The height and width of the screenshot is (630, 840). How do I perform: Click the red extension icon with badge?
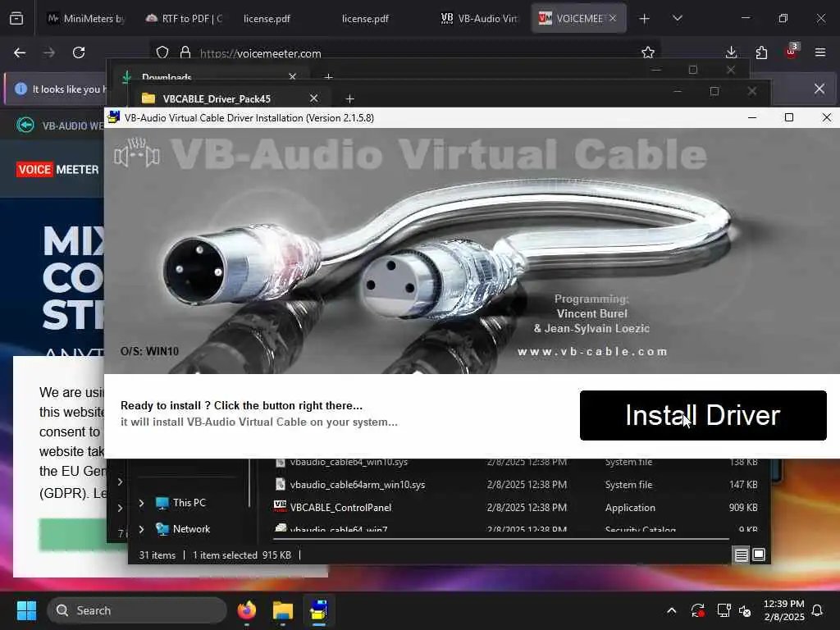pos(792,52)
